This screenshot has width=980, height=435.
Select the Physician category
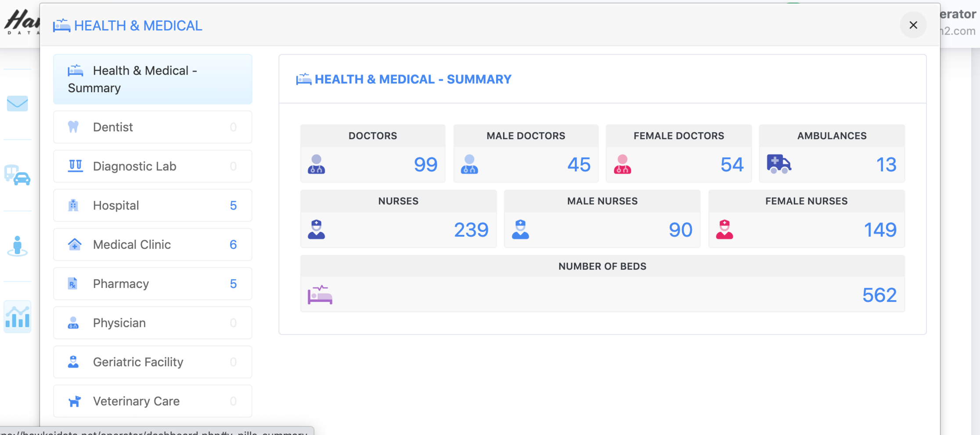[x=153, y=323]
